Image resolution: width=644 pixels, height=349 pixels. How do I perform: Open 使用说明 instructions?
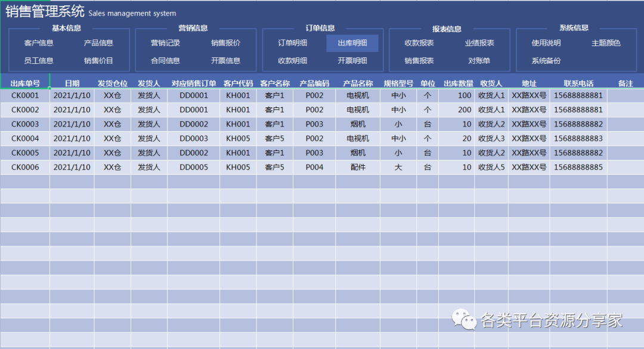tap(546, 43)
